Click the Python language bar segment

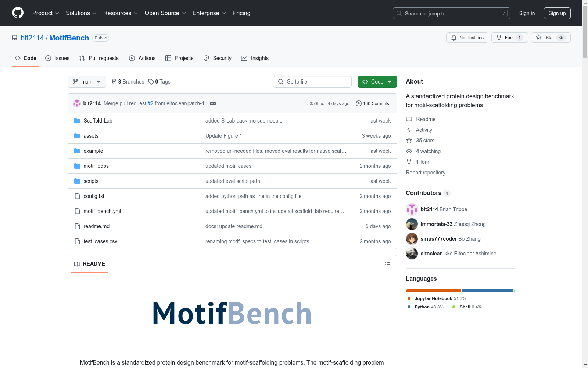pos(487,291)
